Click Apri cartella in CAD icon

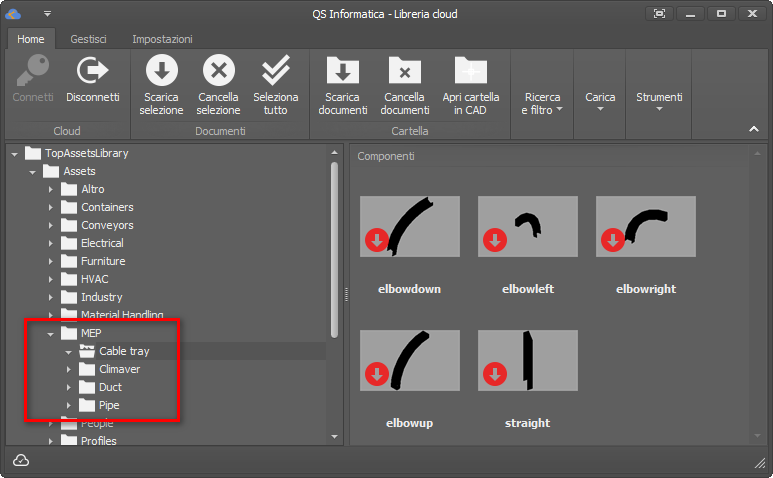[471, 70]
